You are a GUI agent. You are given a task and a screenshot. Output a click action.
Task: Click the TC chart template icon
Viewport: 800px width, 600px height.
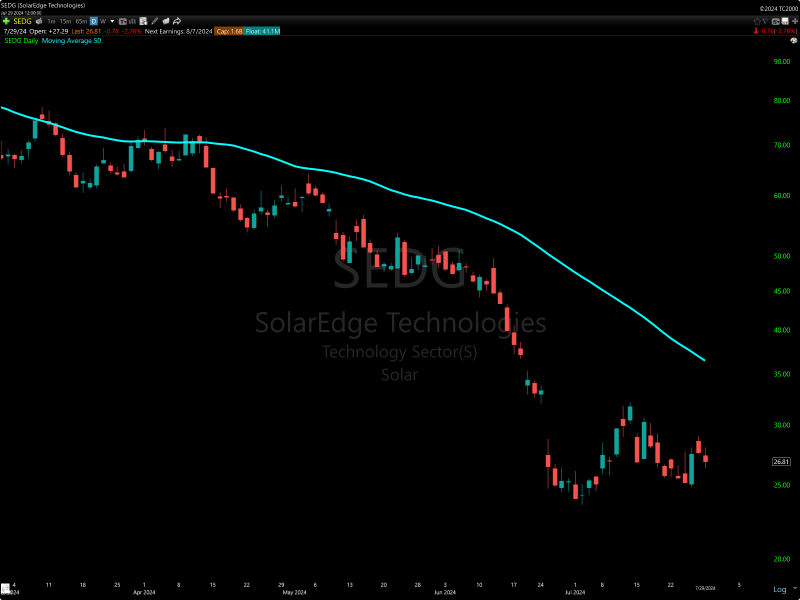[x=122, y=21]
